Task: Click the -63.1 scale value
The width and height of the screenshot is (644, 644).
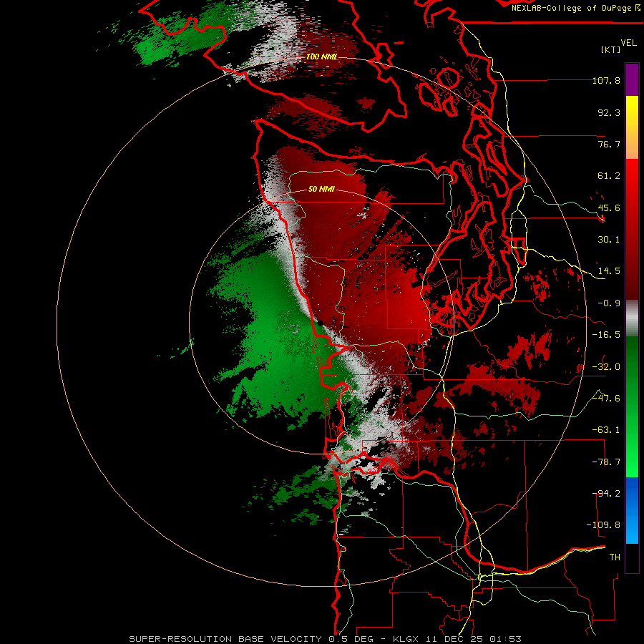Action: click(606, 430)
